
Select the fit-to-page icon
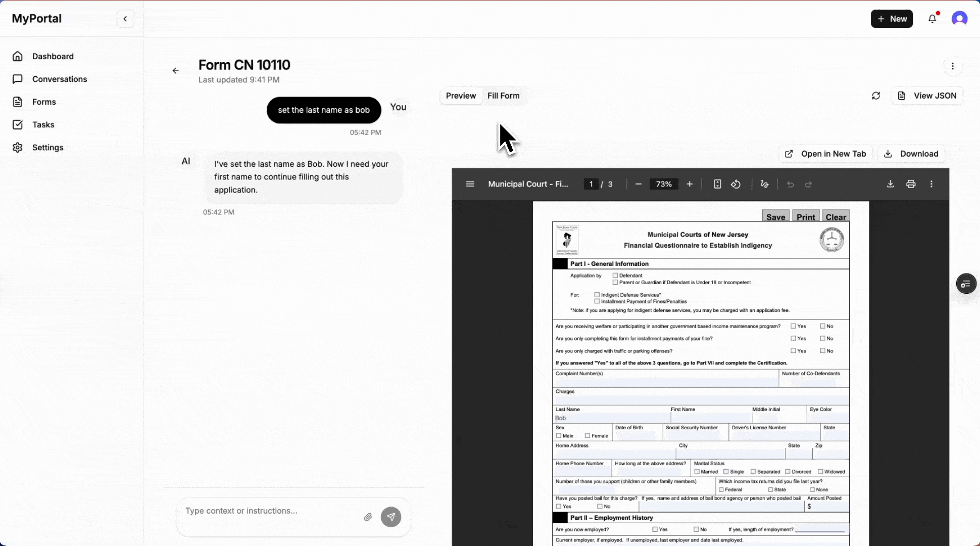pos(717,184)
